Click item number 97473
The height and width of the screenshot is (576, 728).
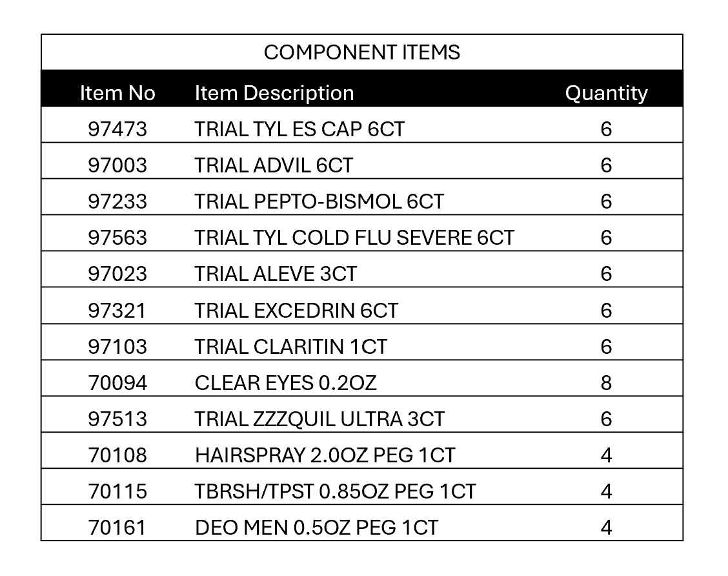[117, 129]
